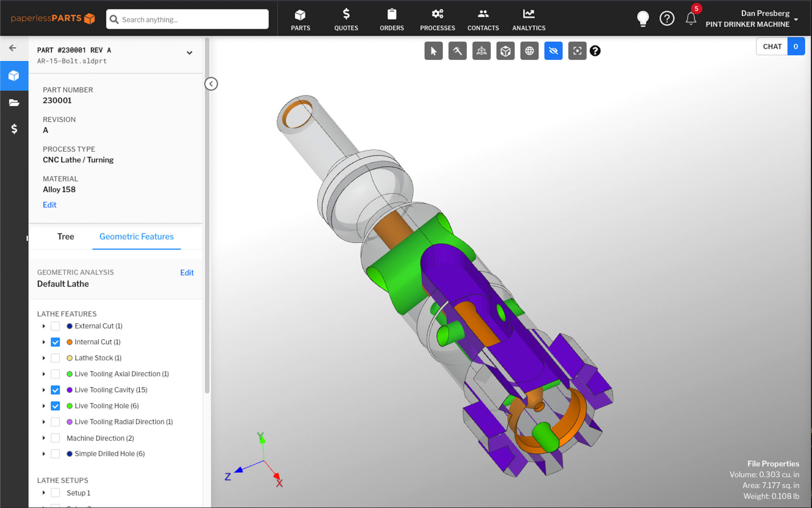Switch to the Geometric Features tab

(136, 236)
